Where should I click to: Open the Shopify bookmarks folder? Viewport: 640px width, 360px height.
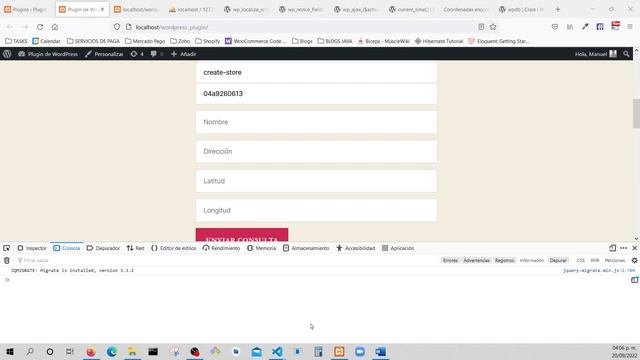click(x=207, y=41)
